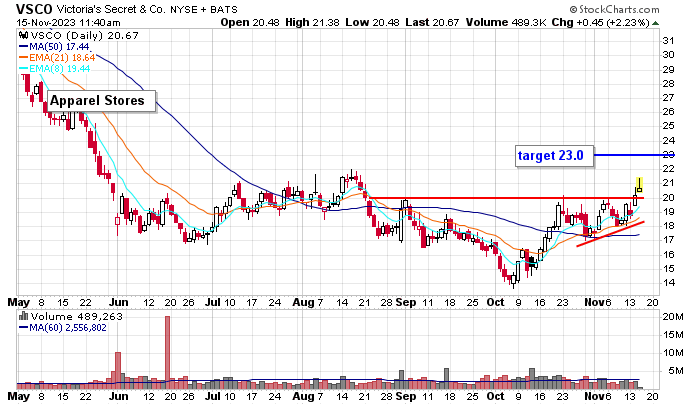The image size is (700, 405).
Task: Click the 5M volume axis label
Action: pos(676,371)
